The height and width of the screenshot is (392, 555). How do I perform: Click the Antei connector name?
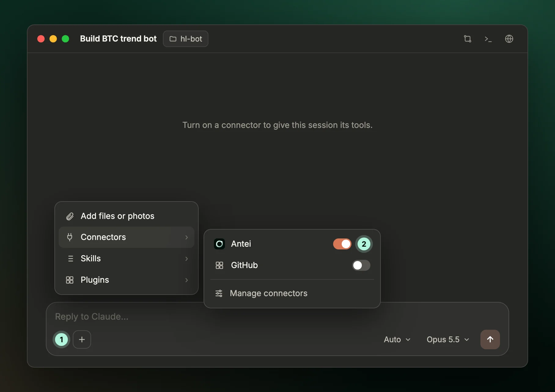pyautogui.click(x=241, y=244)
